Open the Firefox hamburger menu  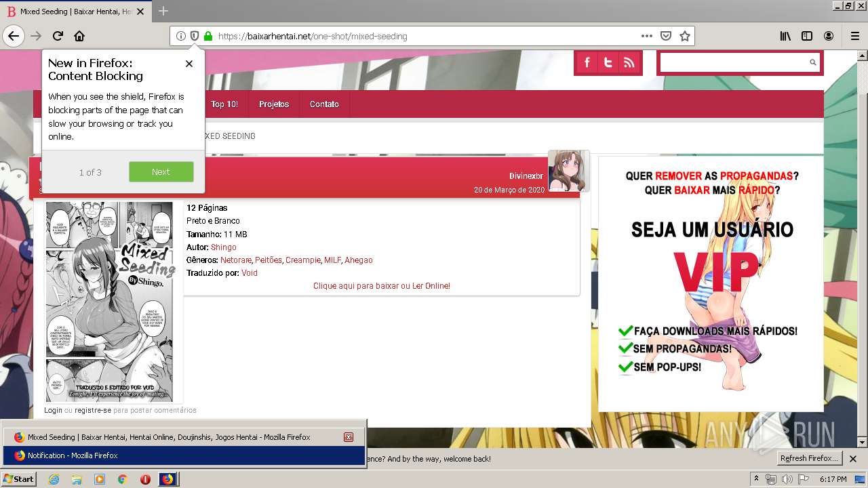tap(854, 36)
